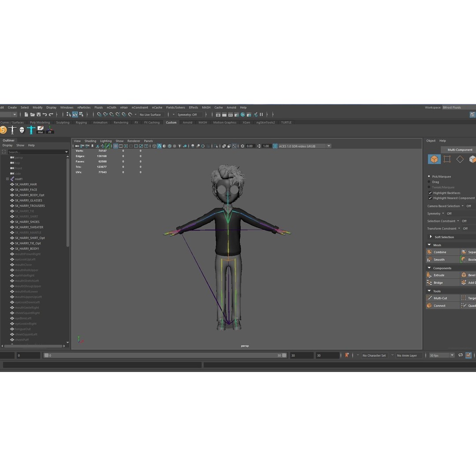This screenshot has width=476, height=476.
Task: Click the viewport Grid toggle icon
Action: (x=115, y=146)
